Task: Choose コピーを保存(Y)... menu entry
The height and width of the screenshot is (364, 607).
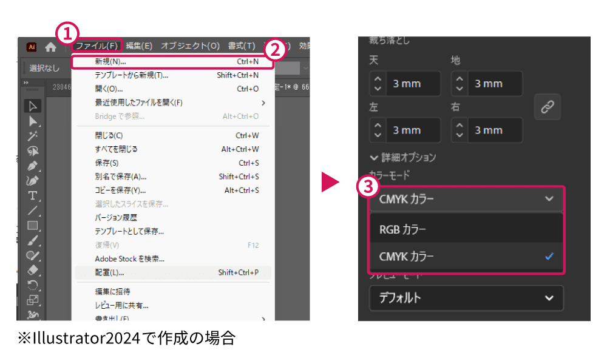Action: point(173,190)
